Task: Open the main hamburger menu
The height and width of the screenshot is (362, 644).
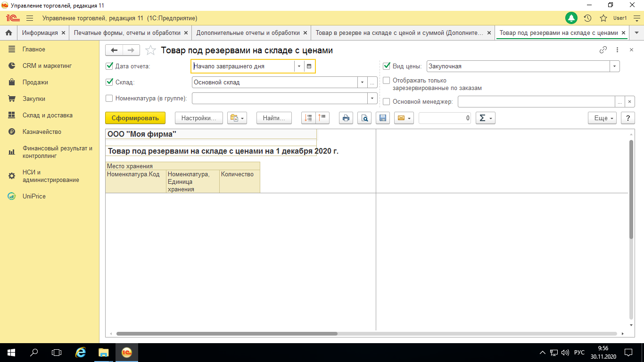Action: tap(30, 18)
